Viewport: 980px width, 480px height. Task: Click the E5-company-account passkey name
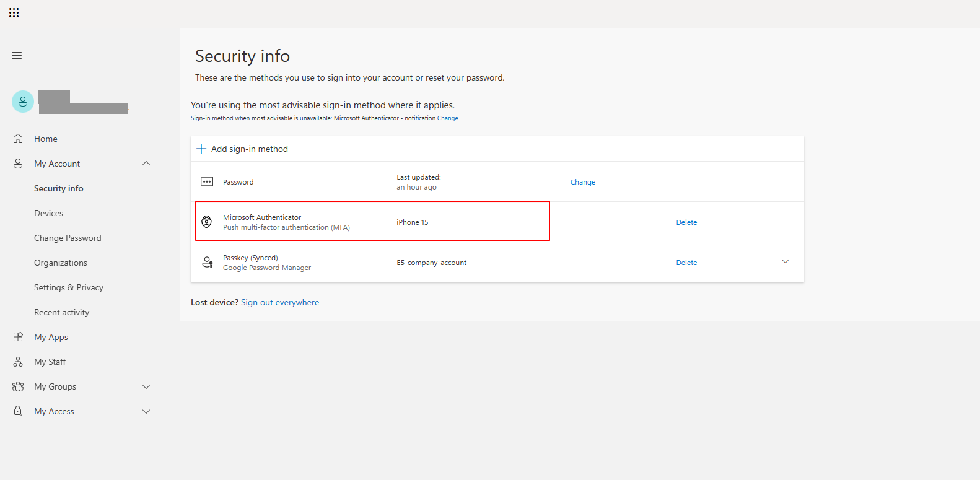click(x=432, y=263)
